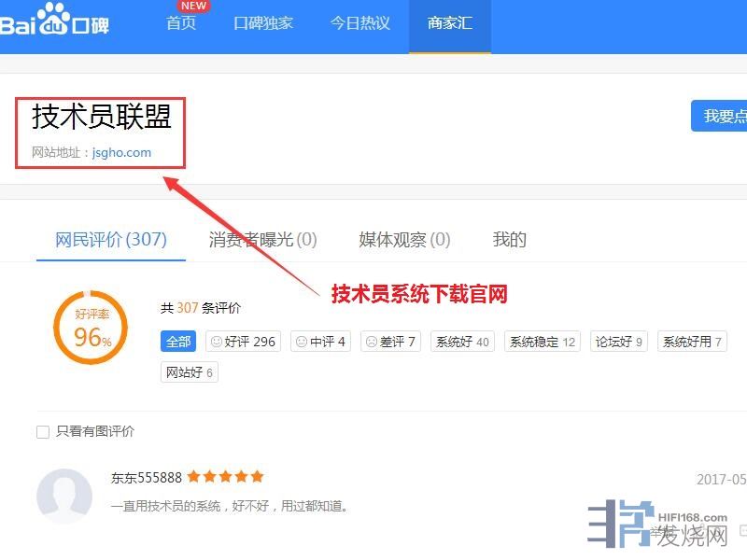Go to 今日热议 section
Viewport: 747px width, 560px height.
(360, 23)
